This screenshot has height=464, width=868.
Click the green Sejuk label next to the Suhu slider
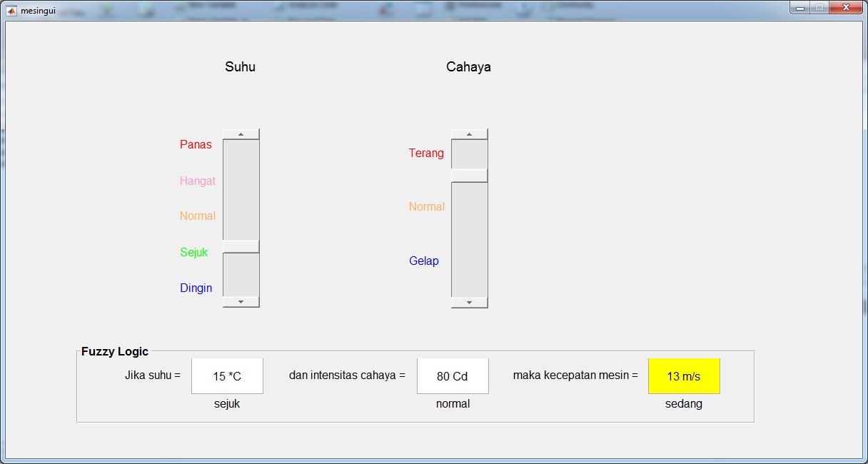[x=194, y=253]
